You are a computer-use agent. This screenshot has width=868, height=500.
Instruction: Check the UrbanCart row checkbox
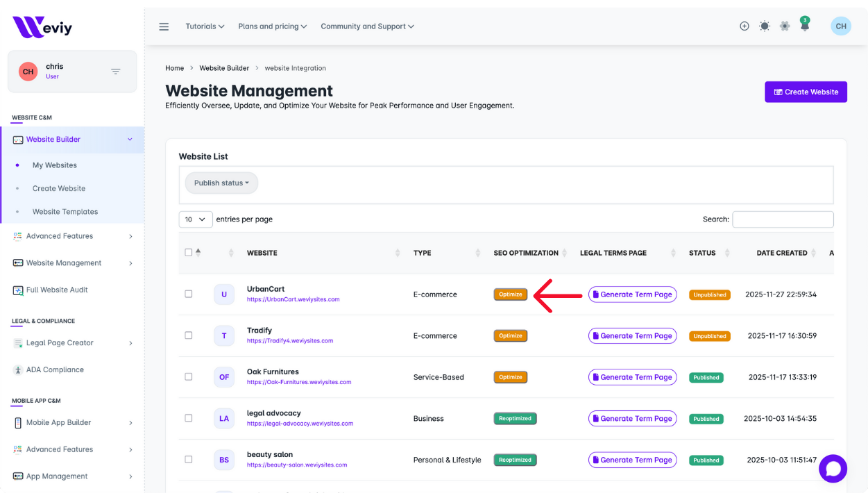(x=189, y=294)
